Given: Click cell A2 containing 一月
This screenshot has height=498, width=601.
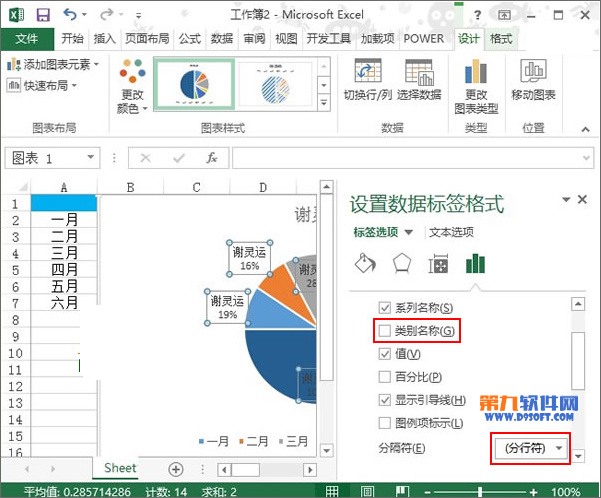Looking at the screenshot, I should (x=64, y=220).
